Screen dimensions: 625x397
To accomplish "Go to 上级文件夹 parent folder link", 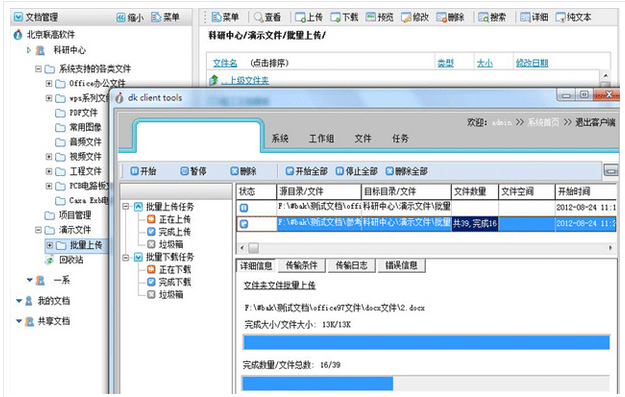I will click(245, 81).
